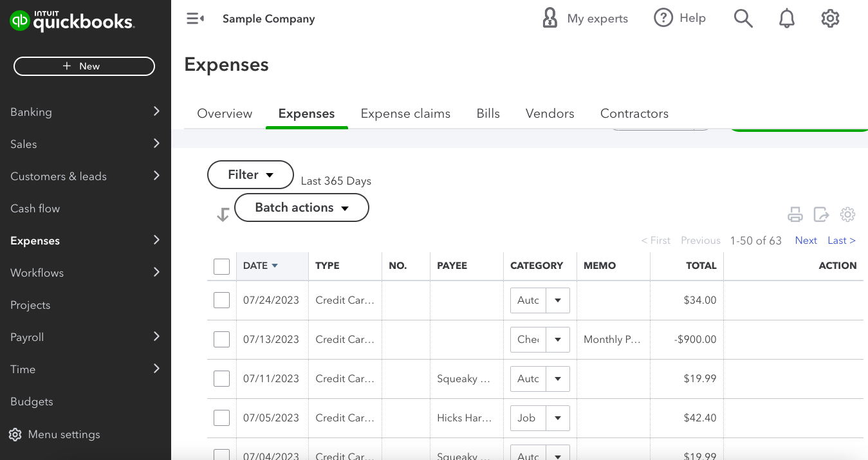This screenshot has width=868, height=460.
Task: Open notifications bell icon
Action: pos(786,19)
